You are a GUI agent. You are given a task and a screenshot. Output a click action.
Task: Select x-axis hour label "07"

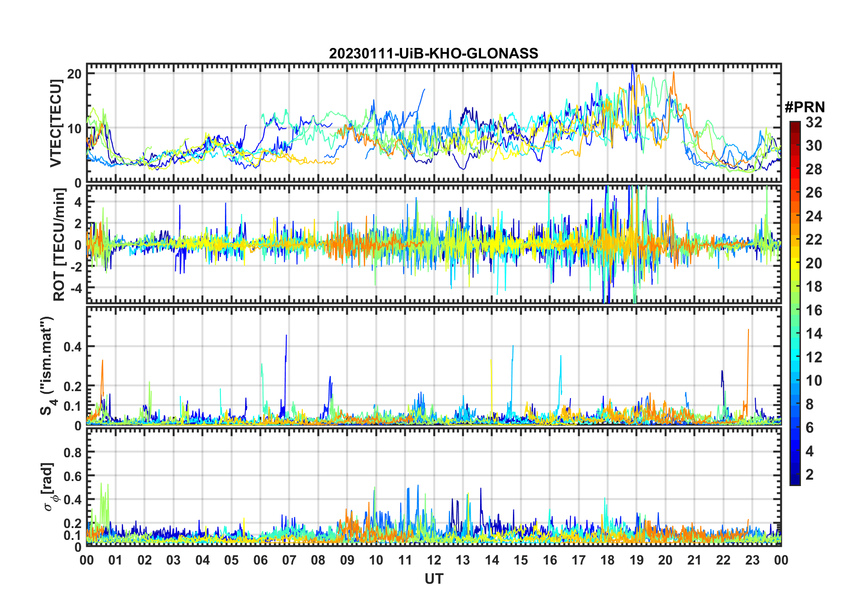pyautogui.click(x=289, y=560)
